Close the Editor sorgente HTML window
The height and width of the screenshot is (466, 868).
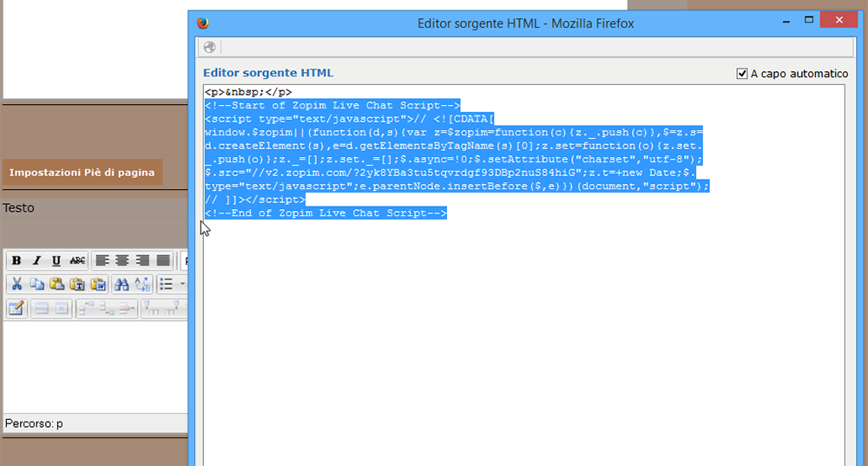tap(839, 20)
